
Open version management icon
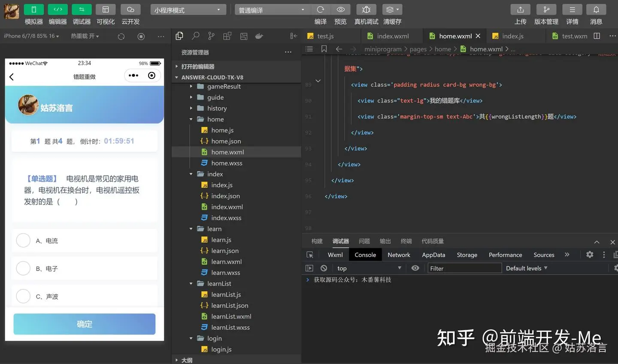546,9
